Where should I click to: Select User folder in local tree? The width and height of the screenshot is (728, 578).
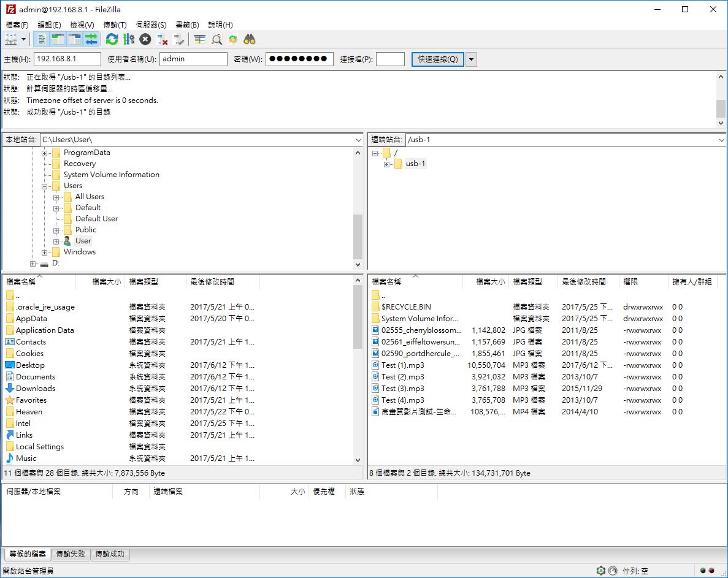83,241
